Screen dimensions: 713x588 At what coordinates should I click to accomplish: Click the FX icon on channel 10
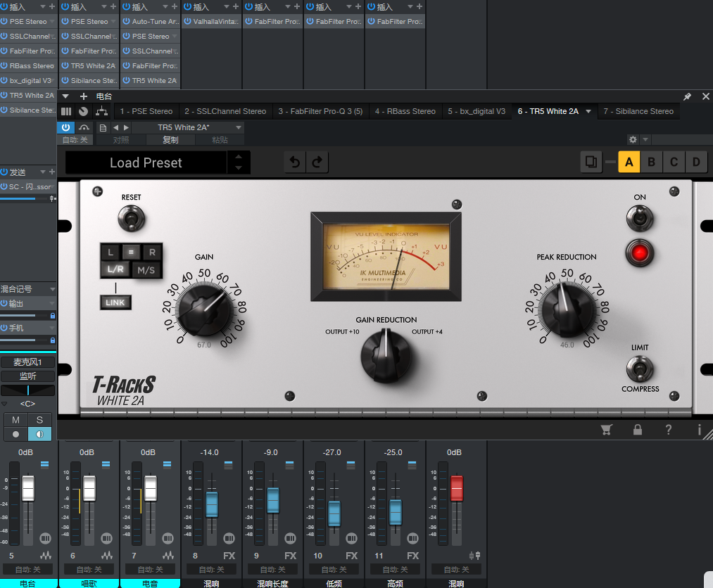coord(351,556)
